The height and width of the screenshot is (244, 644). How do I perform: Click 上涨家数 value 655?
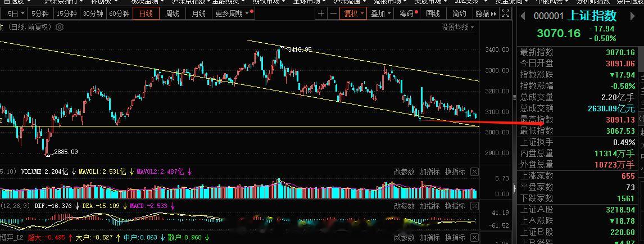click(628, 176)
